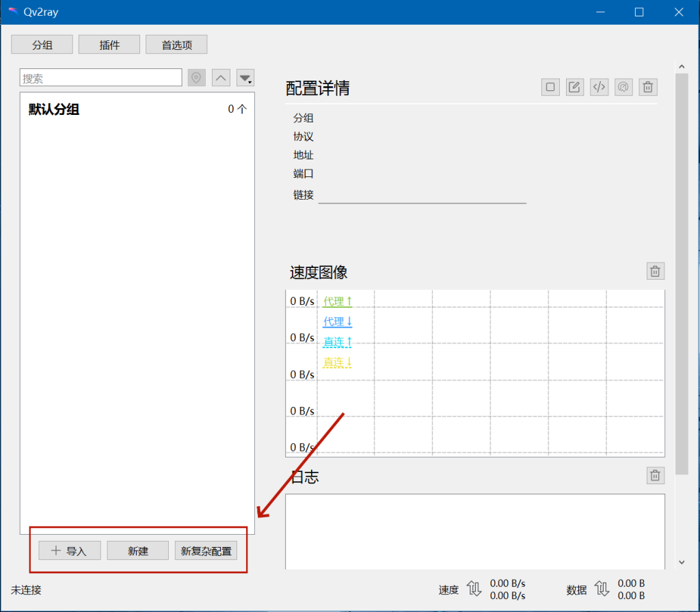
Task: Click the 新复杂配置 button
Action: [x=206, y=551]
